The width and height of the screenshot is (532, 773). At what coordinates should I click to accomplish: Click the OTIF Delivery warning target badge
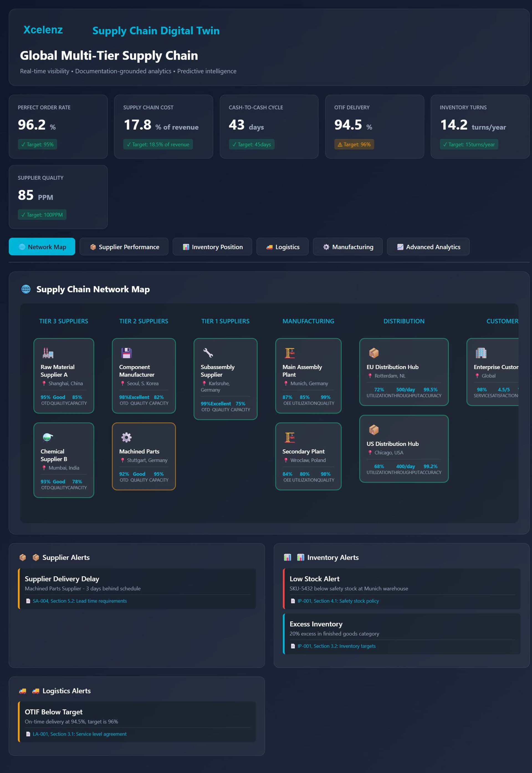(354, 145)
